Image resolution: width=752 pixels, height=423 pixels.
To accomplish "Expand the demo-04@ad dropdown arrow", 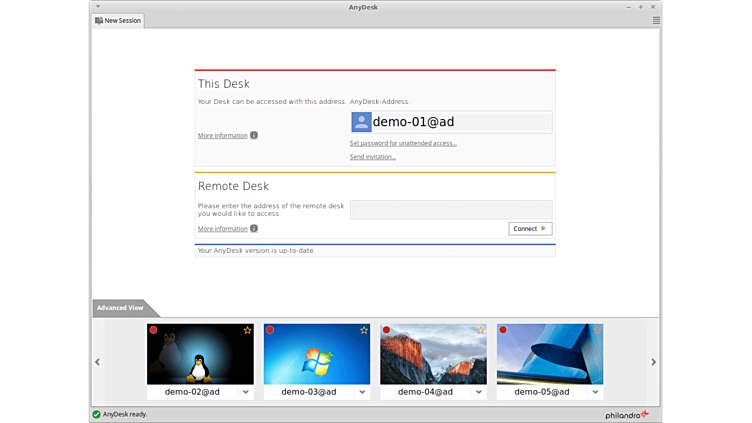I will (x=479, y=392).
